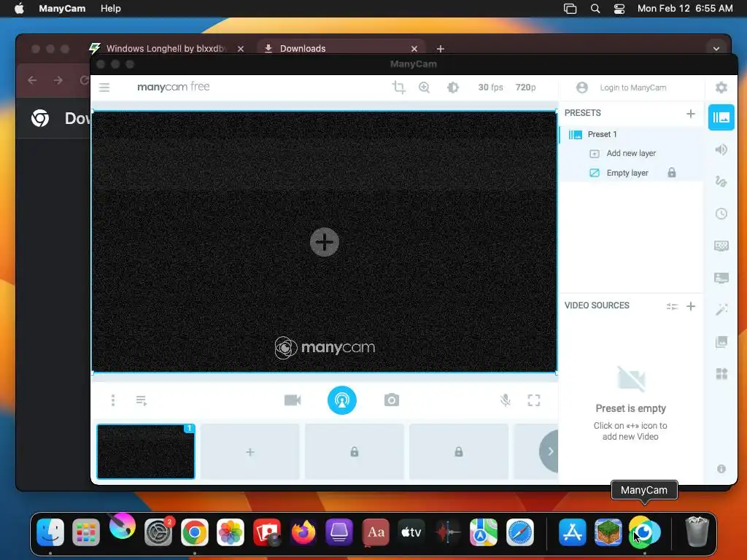
Task: Open Safari in the Dock
Action: pos(519,532)
